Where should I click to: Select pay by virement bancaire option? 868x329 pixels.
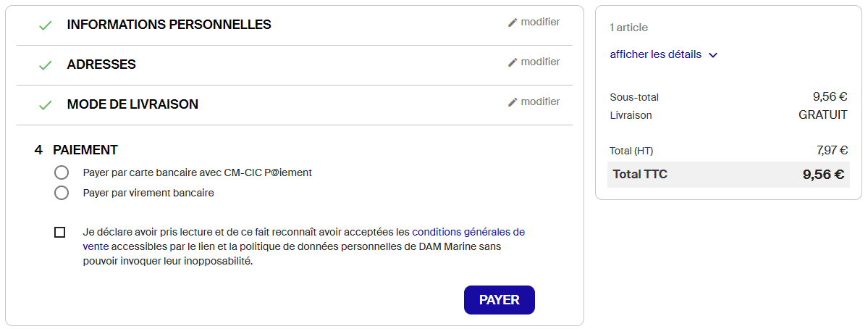[62, 193]
